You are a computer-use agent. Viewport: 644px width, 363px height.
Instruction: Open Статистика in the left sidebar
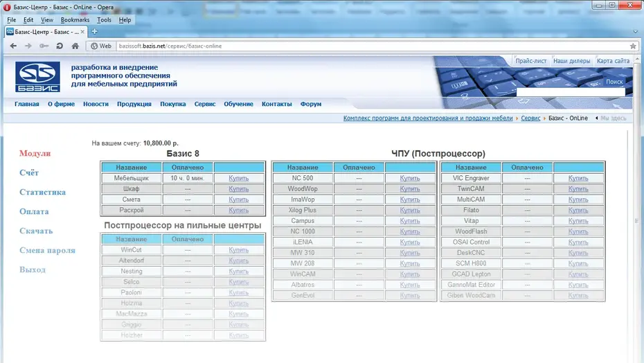[42, 192]
